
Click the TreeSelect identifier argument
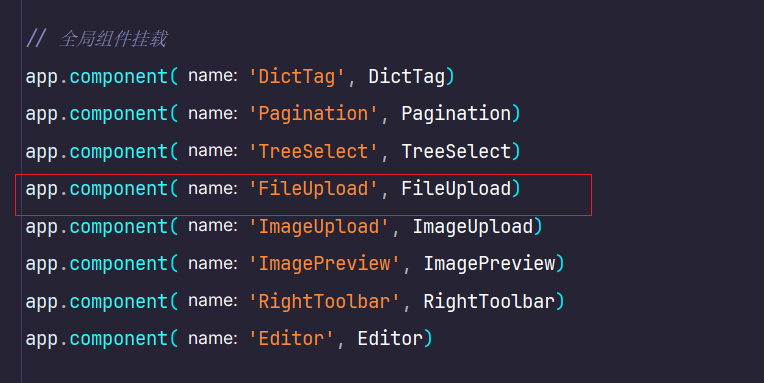click(x=456, y=152)
